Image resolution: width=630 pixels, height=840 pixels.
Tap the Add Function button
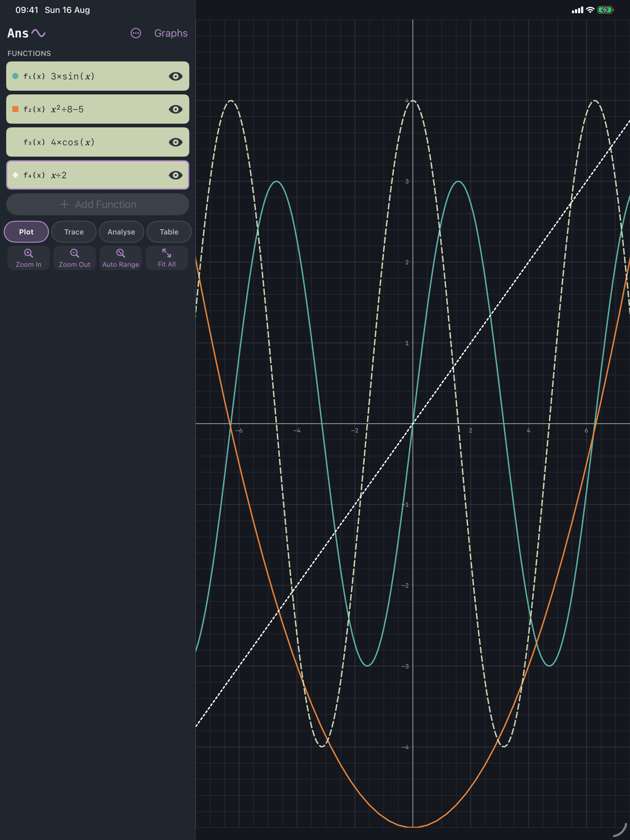coord(98,204)
